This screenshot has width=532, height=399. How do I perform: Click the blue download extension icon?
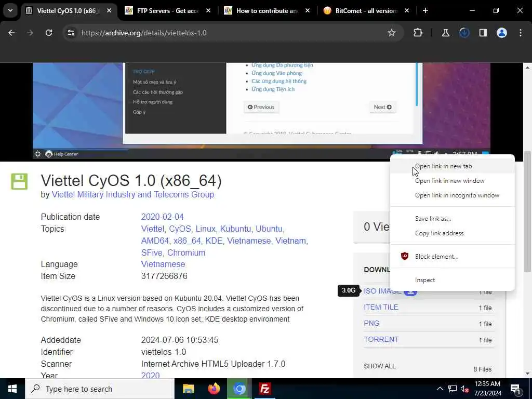pyautogui.click(x=464, y=33)
